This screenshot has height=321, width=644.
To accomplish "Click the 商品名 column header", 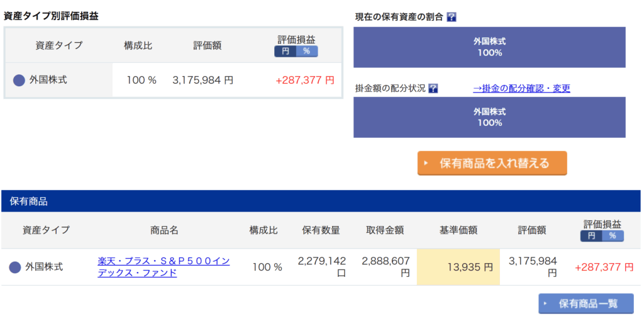I will click(164, 230).
